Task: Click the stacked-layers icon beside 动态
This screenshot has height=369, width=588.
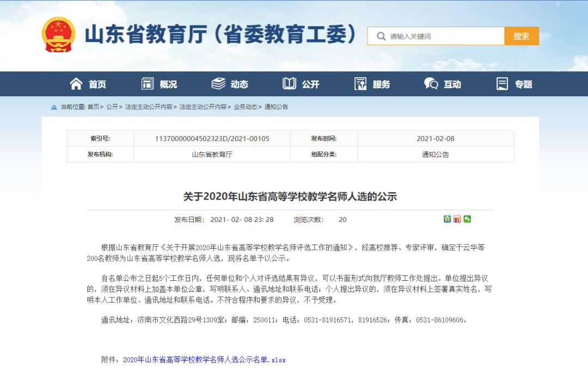Action: pos(218,84)
